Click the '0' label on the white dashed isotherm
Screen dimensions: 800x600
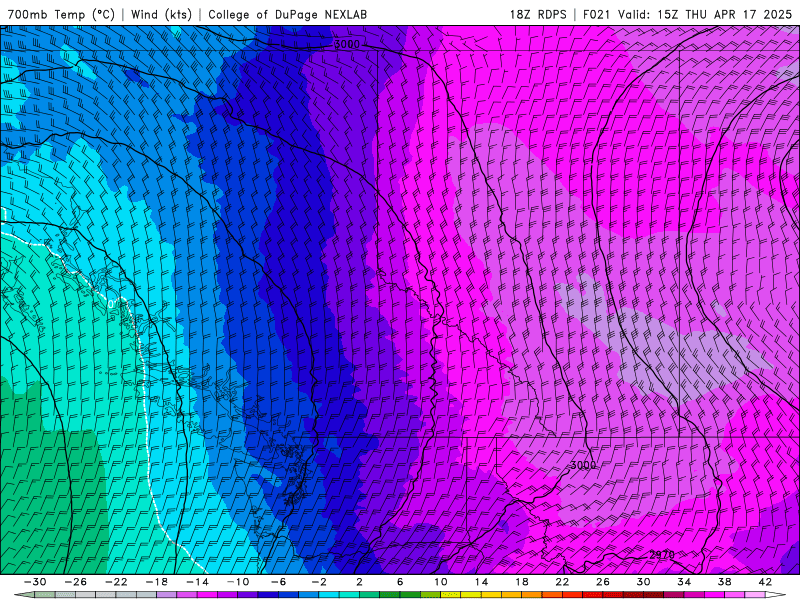(111, 305)
